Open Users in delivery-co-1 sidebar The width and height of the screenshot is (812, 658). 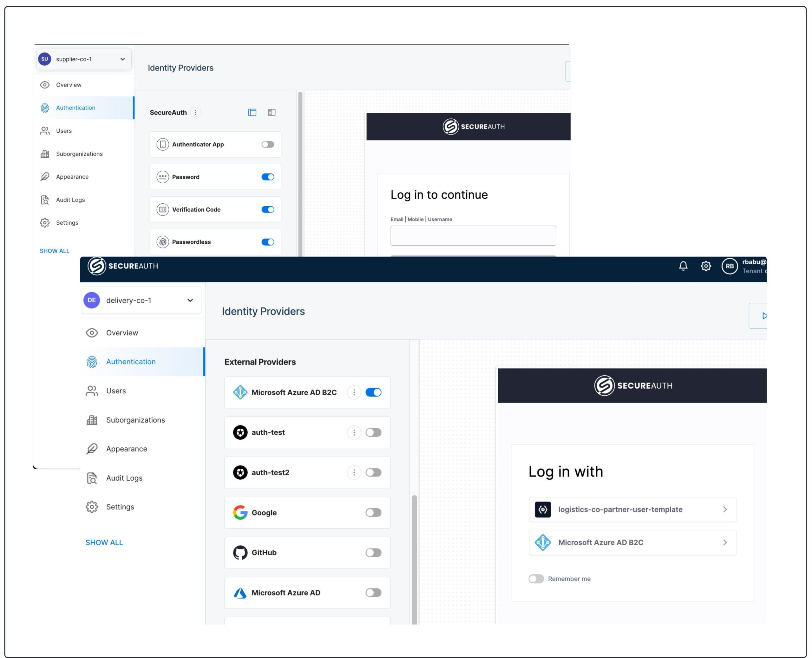[x=142, y=391]
